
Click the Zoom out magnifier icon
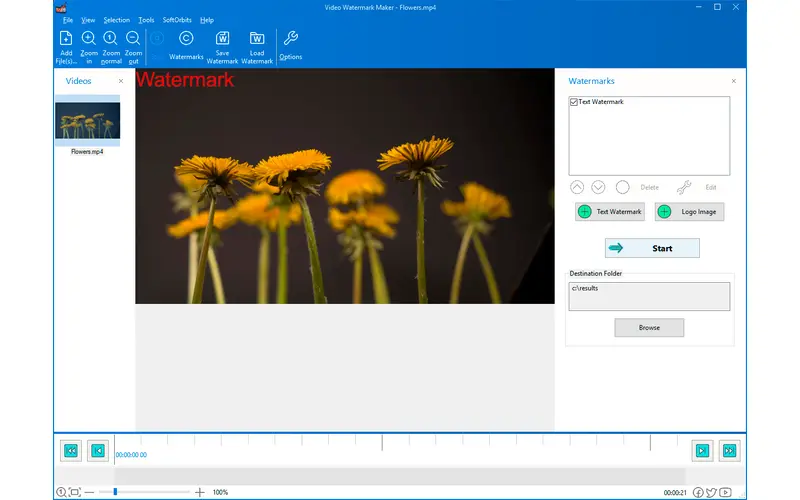click(133, 39)
